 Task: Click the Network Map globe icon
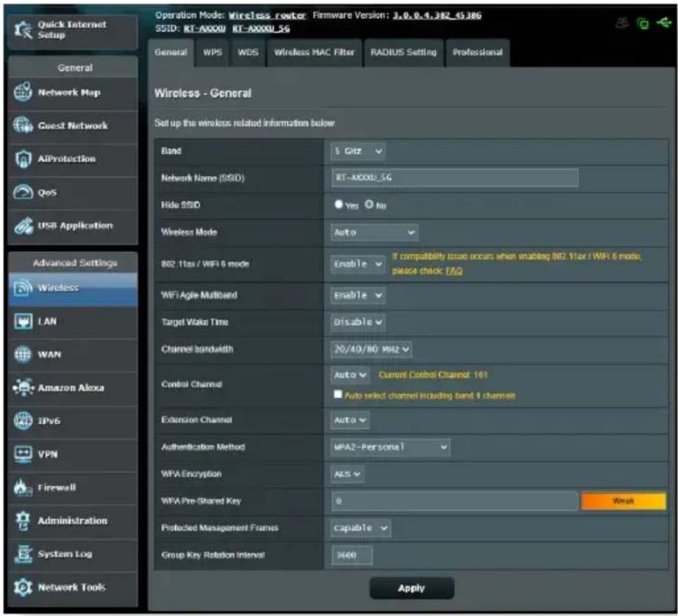[23, 91]
